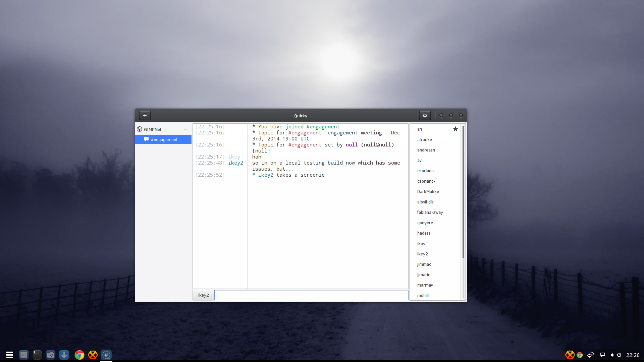Image resolution: width=644 pixels, height=362 pixels.
Task: Click the light-blue ikey nick in chat
Action: (x=234, y=157)
